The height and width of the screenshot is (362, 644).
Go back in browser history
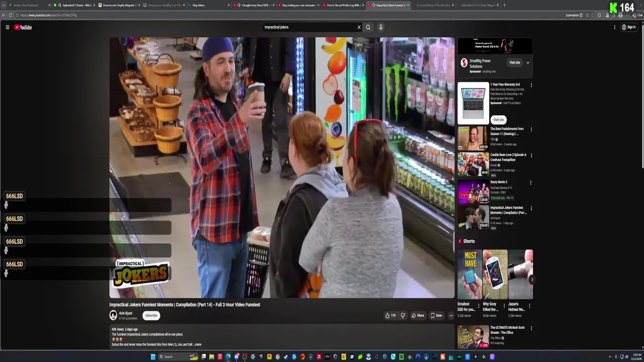(x=4, y=15)
